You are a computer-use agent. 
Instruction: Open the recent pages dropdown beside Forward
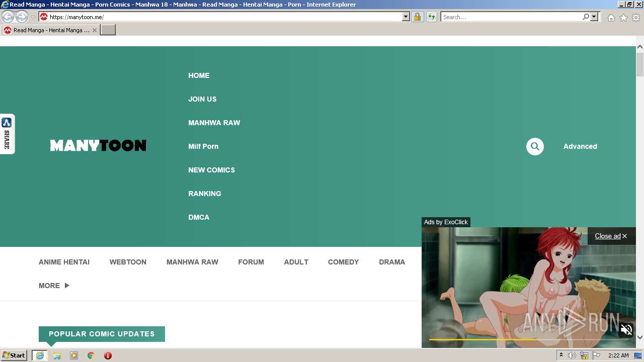[x=33, y=17]
